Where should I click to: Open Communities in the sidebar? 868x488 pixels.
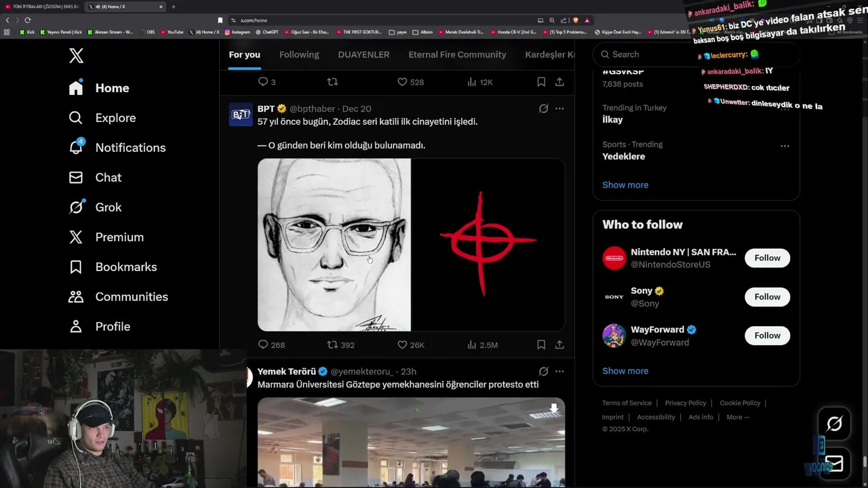pyautogui.click(x=118, y=297)
